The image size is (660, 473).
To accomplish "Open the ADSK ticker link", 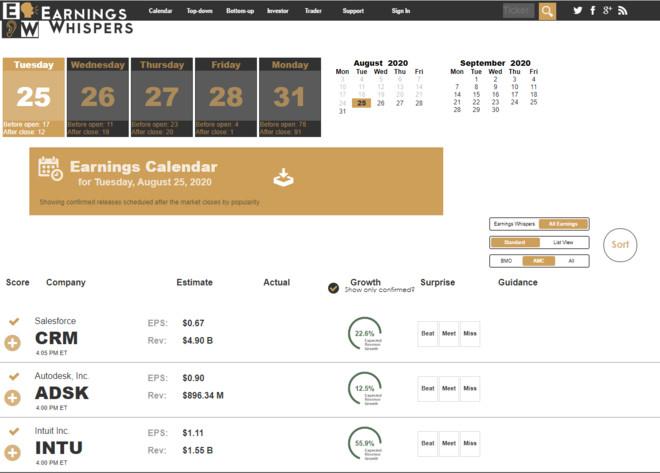I will pos(62,393).
